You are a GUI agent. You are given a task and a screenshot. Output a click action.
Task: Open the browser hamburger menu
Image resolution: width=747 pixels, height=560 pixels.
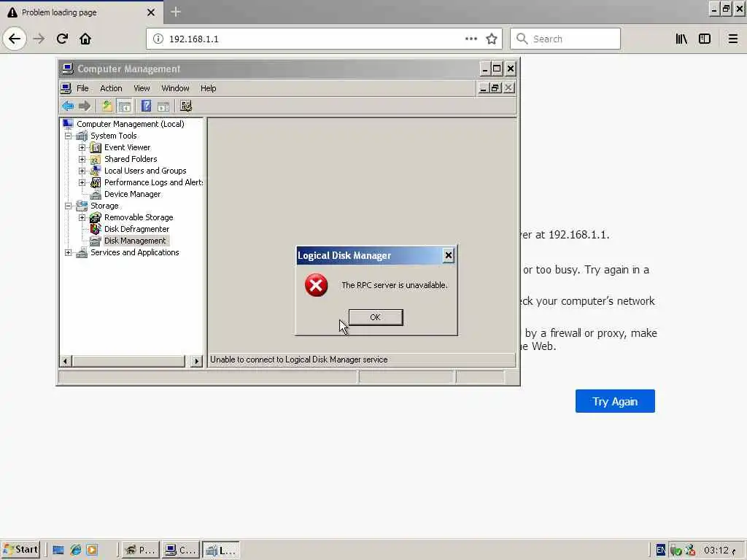pyautogui.click(x=733, y=39)
